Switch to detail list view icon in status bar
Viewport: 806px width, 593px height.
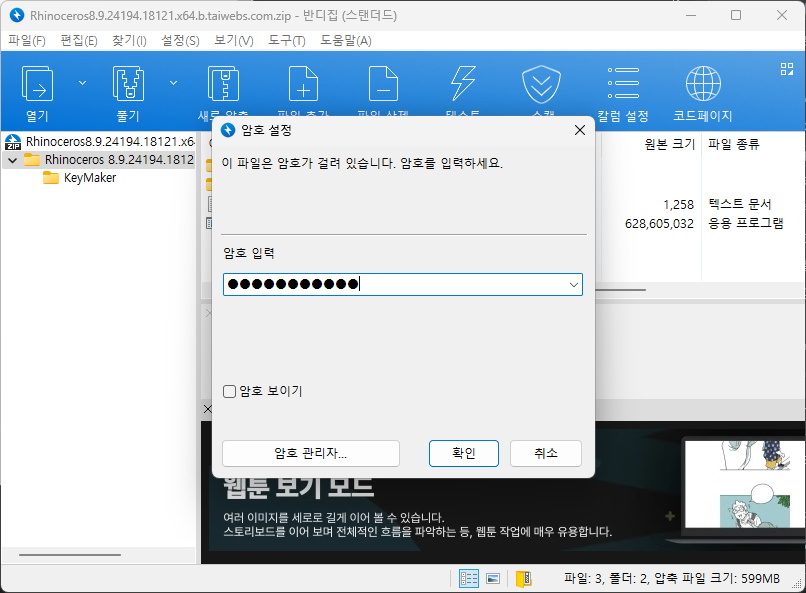(x=468, y=579)
